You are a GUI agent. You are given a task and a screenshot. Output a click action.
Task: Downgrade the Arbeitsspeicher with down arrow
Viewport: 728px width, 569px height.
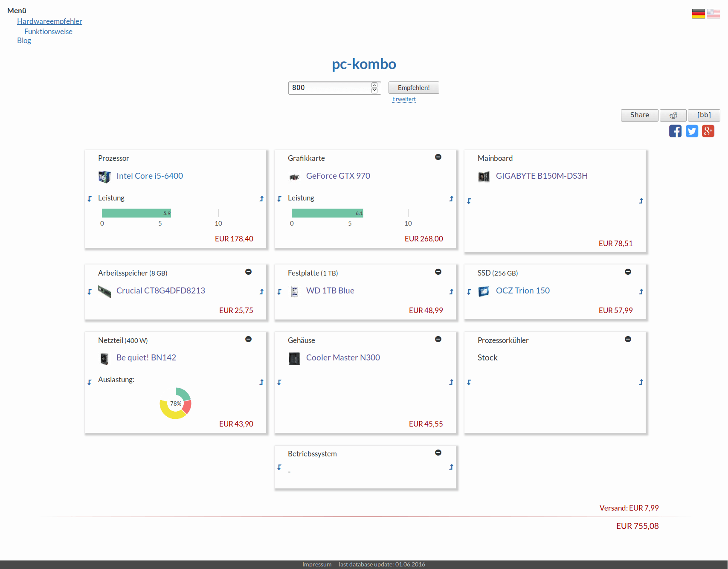click(90, 292)
